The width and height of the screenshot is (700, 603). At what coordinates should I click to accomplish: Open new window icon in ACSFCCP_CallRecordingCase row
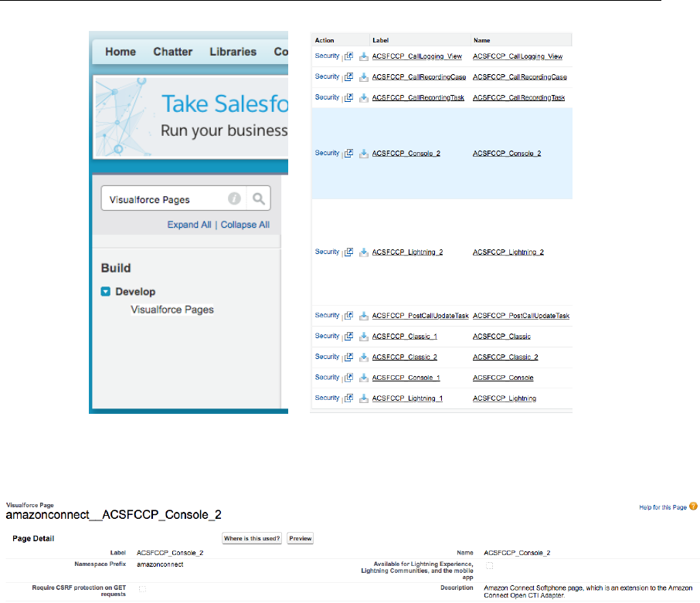349,76
